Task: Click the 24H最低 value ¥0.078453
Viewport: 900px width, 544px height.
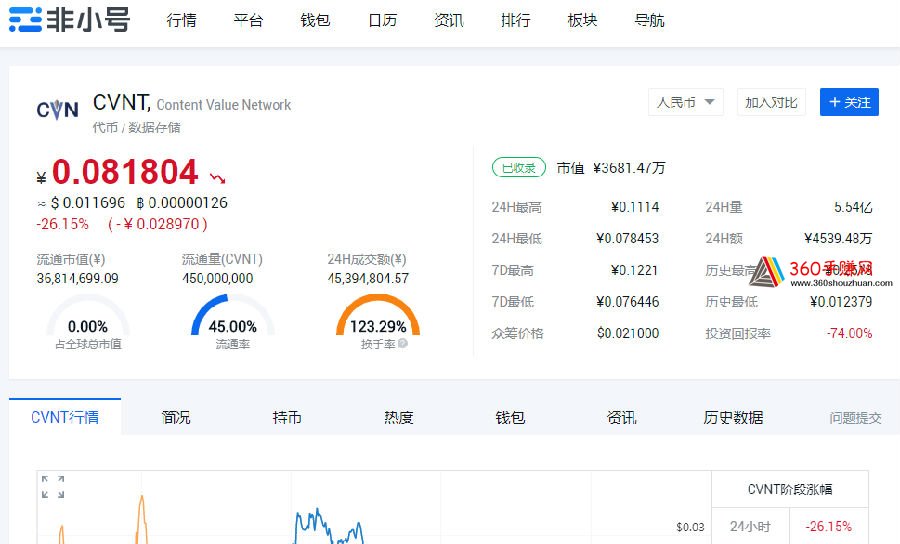Action: 627,238
